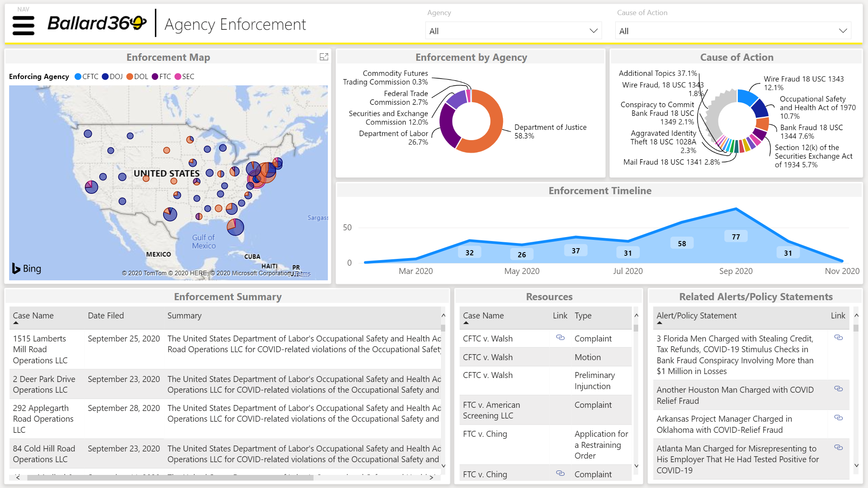
Task: Open the Cause of Action filter dropdown
Action: coord(733,31)
